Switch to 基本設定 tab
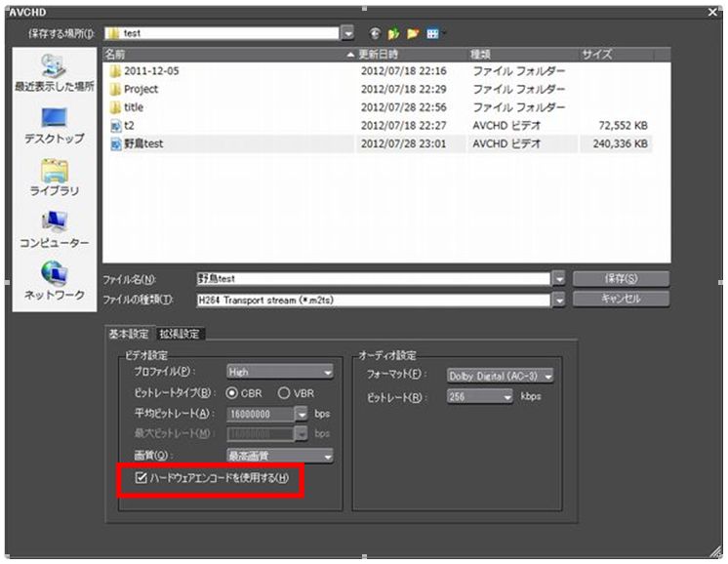The width and height of the screenshot is (728, 564). coord(129,334)
